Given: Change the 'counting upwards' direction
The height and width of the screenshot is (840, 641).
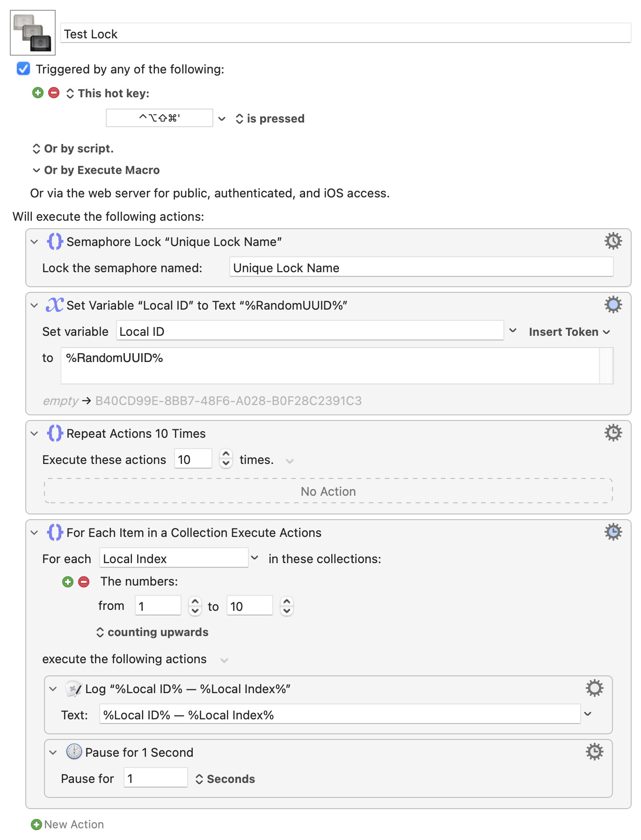Looking at the screenshot, I should pos(153,632).
